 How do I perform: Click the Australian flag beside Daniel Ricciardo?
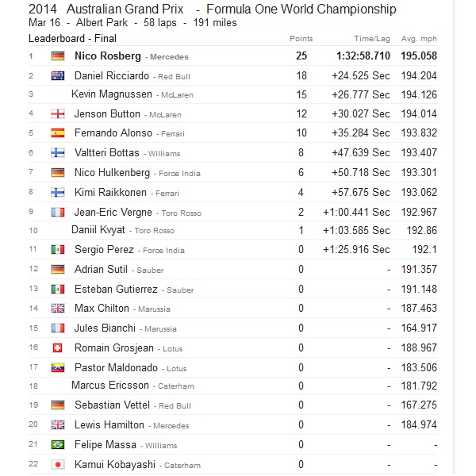(58, 76)
